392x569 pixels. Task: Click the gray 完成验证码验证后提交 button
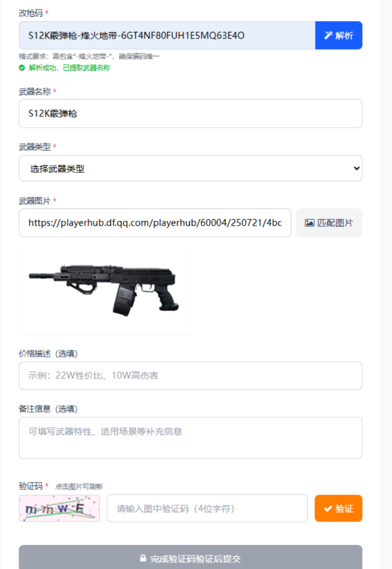190,558
